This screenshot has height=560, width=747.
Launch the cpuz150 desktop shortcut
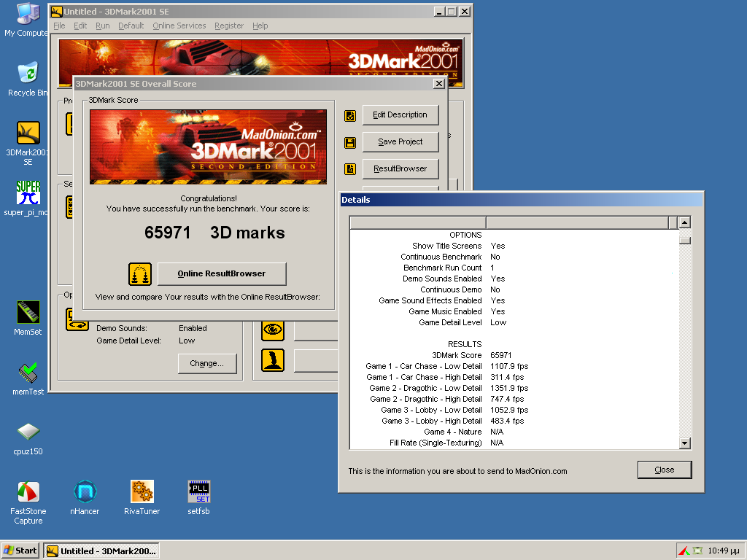[28, 432]
